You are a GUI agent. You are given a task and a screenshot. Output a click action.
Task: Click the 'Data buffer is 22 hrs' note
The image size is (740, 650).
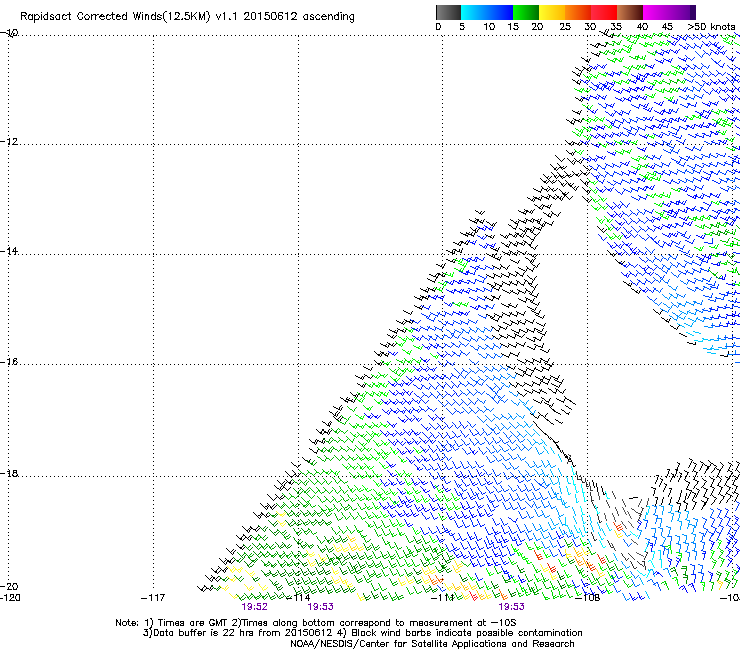pyautogui.click(x=239, y=633)
